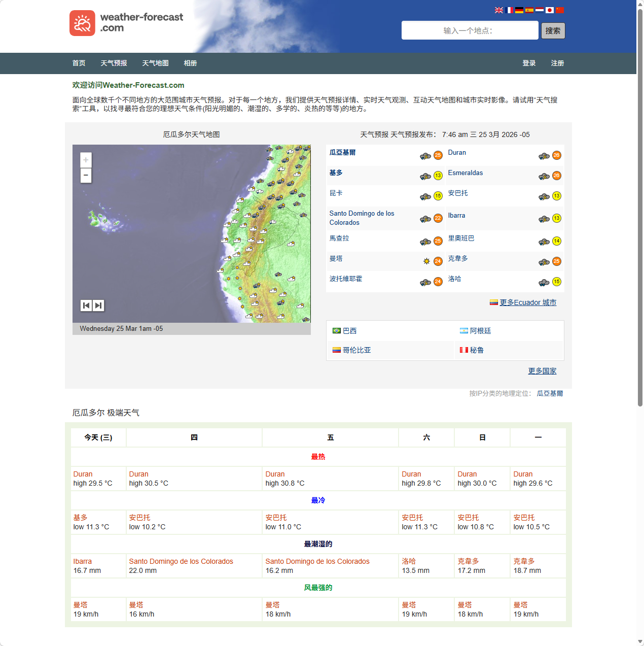Step the map animation backward

click(86, 305)
